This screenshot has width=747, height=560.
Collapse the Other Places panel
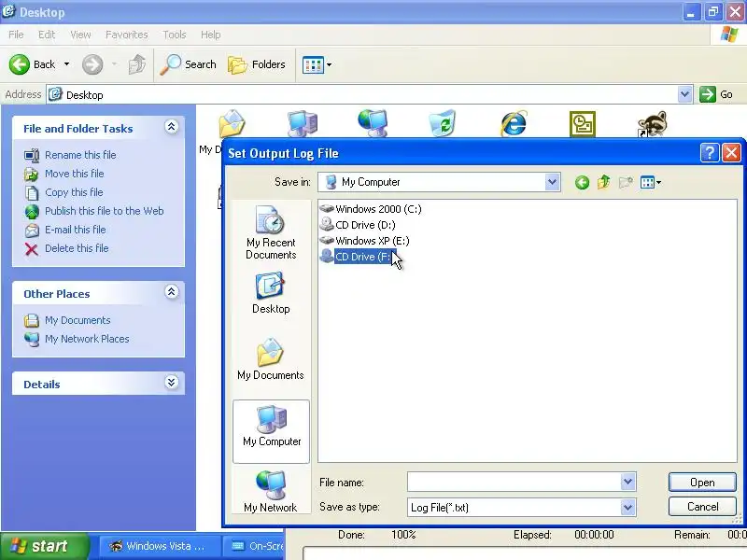[172, 292]
